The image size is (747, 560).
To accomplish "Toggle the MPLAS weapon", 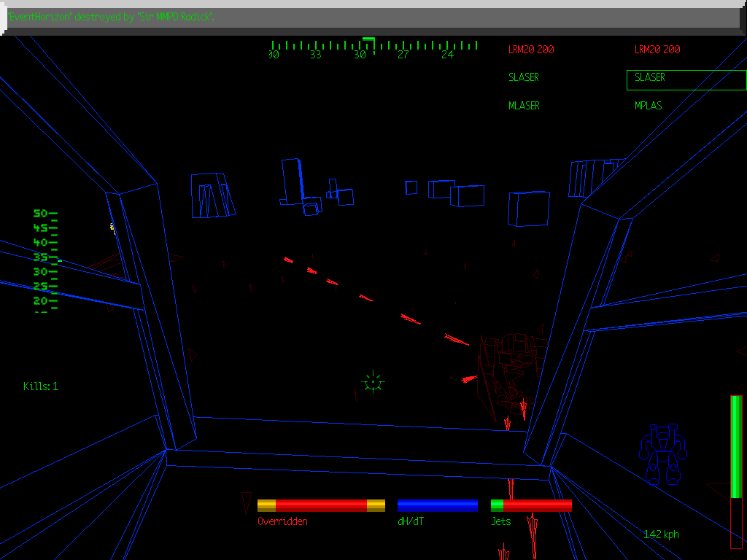I will click(x=649, y=106).
